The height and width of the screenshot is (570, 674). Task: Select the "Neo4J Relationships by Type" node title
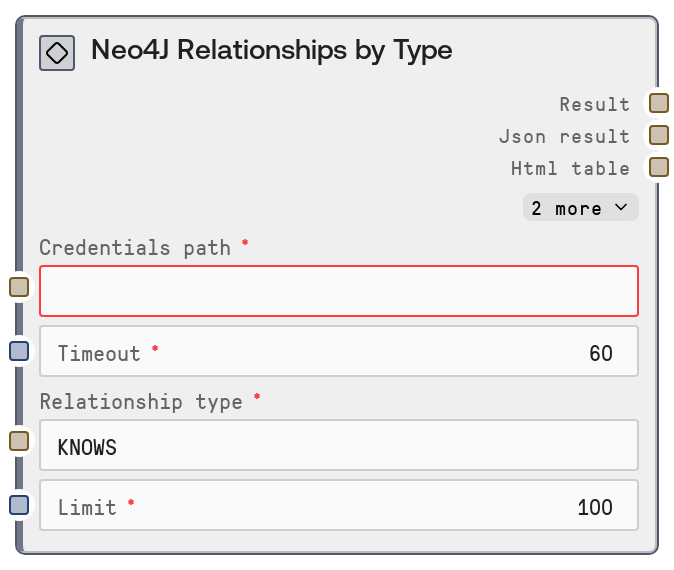(271, 50)
